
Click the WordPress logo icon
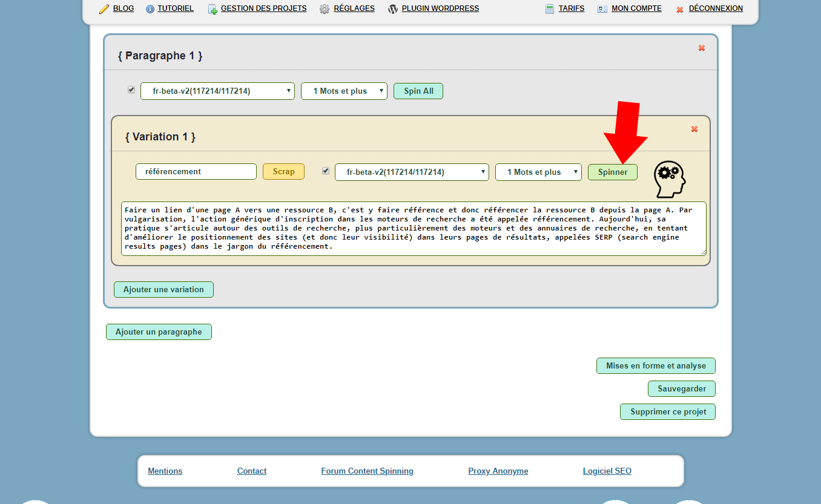393,9
